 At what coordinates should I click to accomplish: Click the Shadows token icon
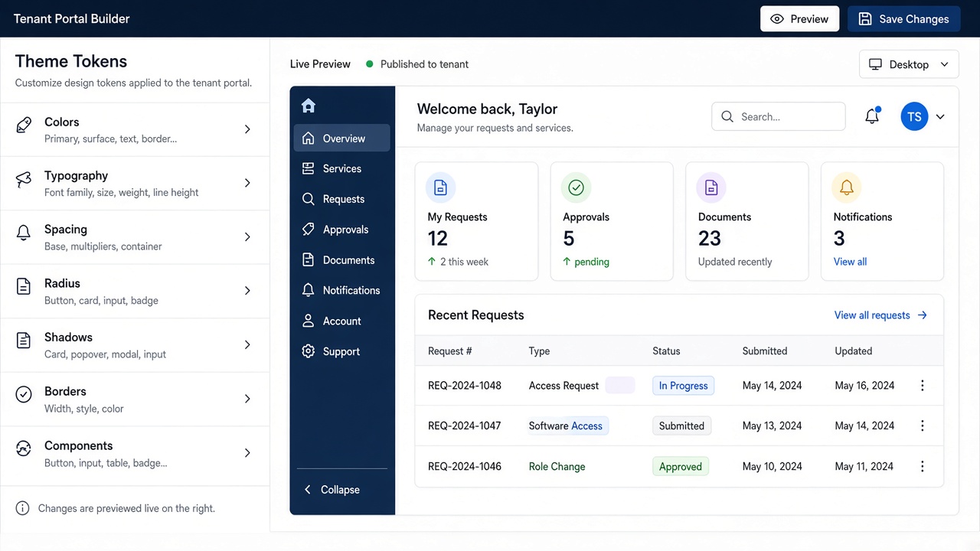coord(24,341)
